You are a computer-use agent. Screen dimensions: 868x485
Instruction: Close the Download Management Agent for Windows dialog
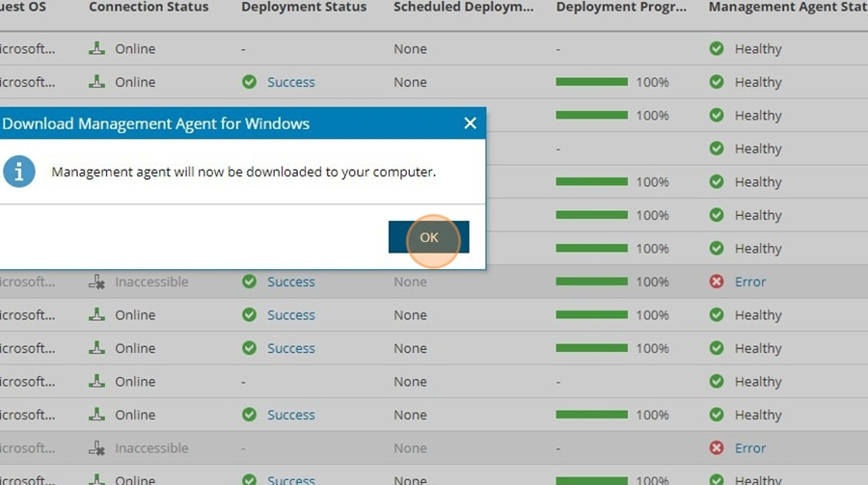click(x=470, y=122)
